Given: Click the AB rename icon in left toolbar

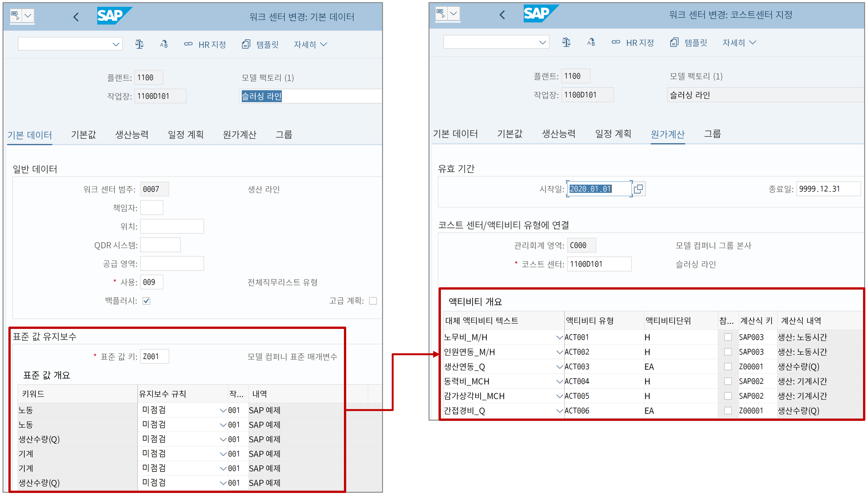Looking at the screenshot, I should (164, 44).
